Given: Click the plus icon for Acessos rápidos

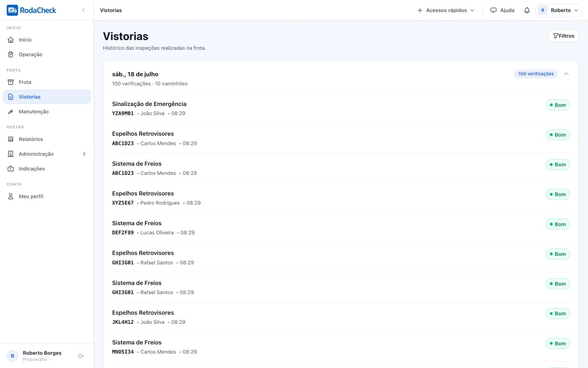Looking at the screenshot, I should (x=420, y=10).
